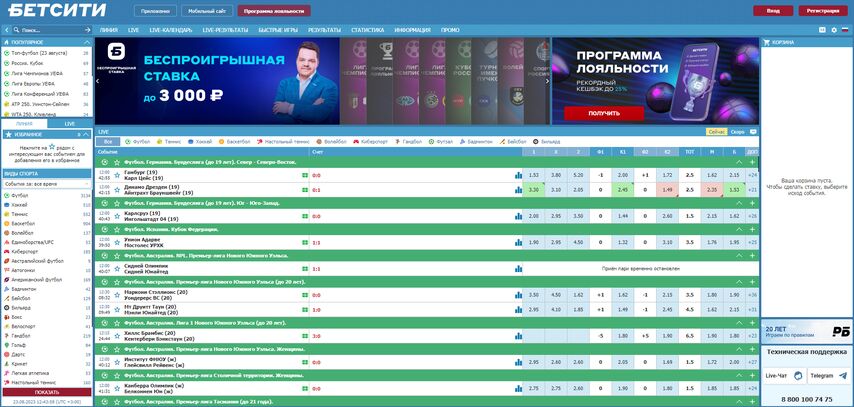Favorite the Унион Адарве match star
Viewport: 854px width, 407px height.
tap(117, 242)
